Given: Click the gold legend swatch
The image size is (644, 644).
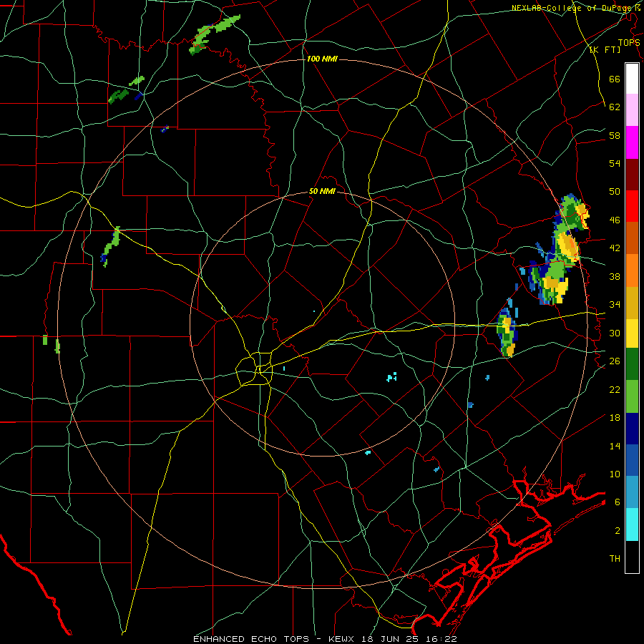Looking at the screenshot, I should pyautogui.click(x=632, y=303).
